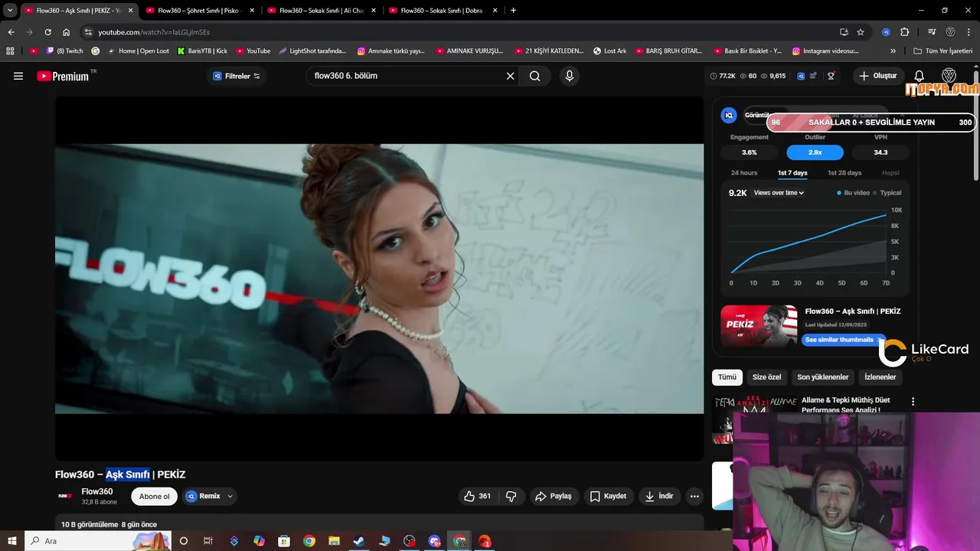Switch to the Sokak Sınıfı | Ali Cha browser tab
The height and width of the screenshot is (551, 980).
coord(320,11)
